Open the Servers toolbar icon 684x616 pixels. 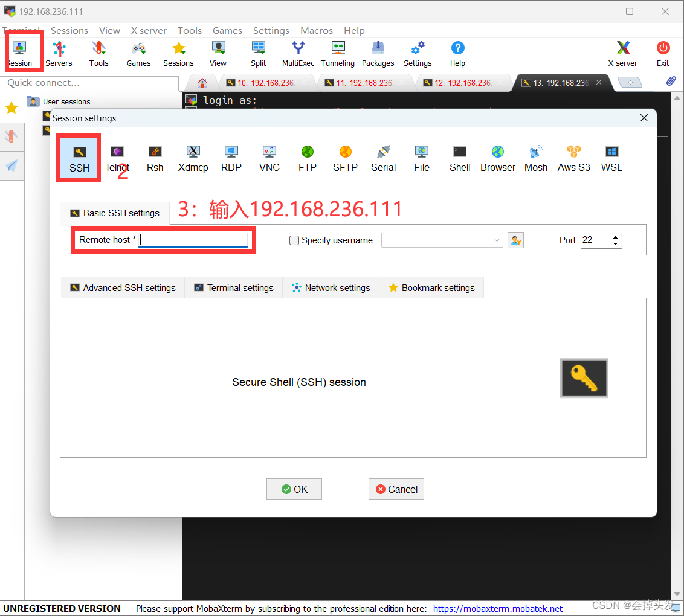coord(59,54)
